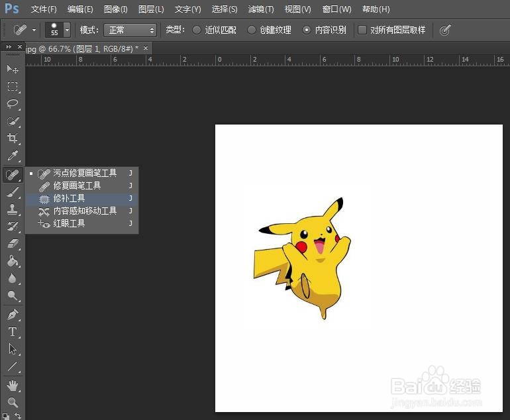Select the 内容识别 radio option
The height and width of the screenshot is (420, 510).
coord(307,30)
